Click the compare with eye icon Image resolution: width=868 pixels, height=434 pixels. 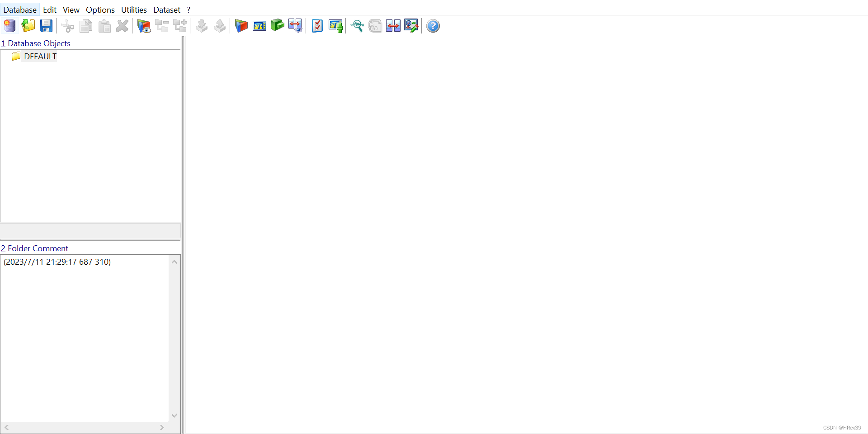tap(295, 26)
